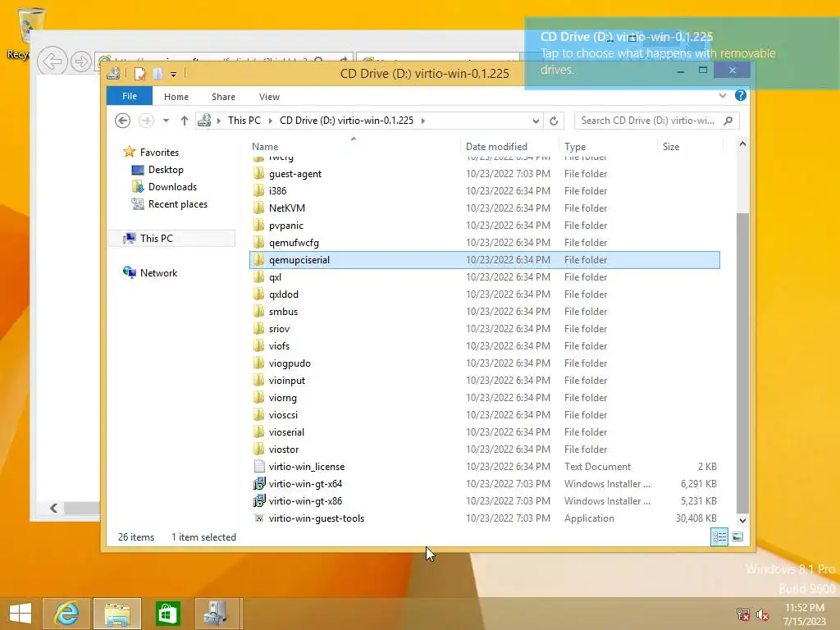The image size is (840, 630).
Task: Sort by Size column header
Action: pyautogui.click(x=671, y=146)
